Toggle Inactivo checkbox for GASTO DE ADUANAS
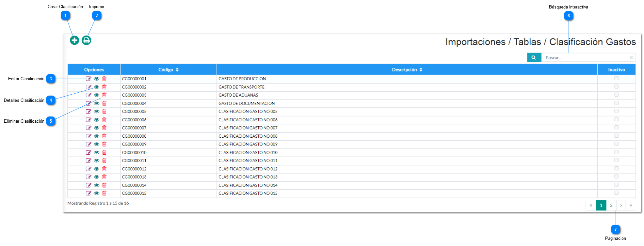The height and width of the screenshot is (246, 644). (617, 95)
